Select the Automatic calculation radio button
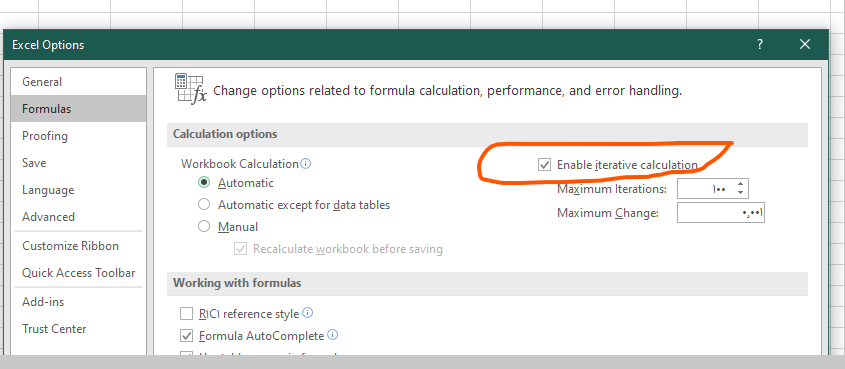Viewport: 845px width, 369px height. [204, 183]
